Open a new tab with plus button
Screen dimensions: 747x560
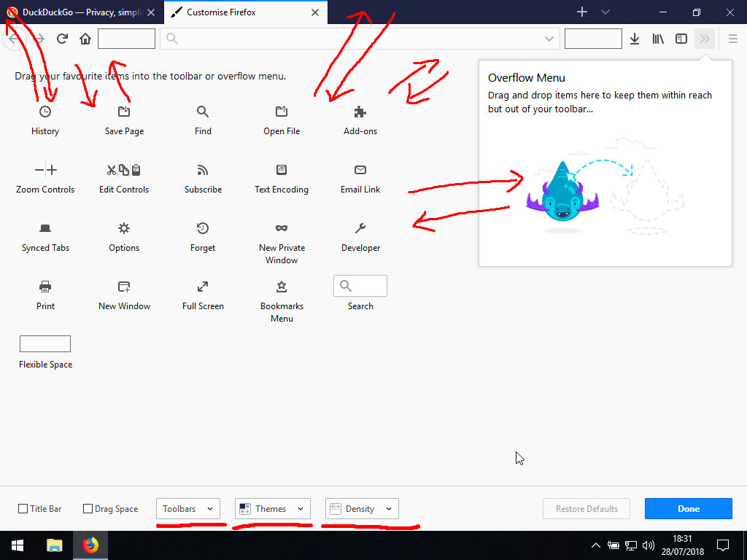point(582,12)
